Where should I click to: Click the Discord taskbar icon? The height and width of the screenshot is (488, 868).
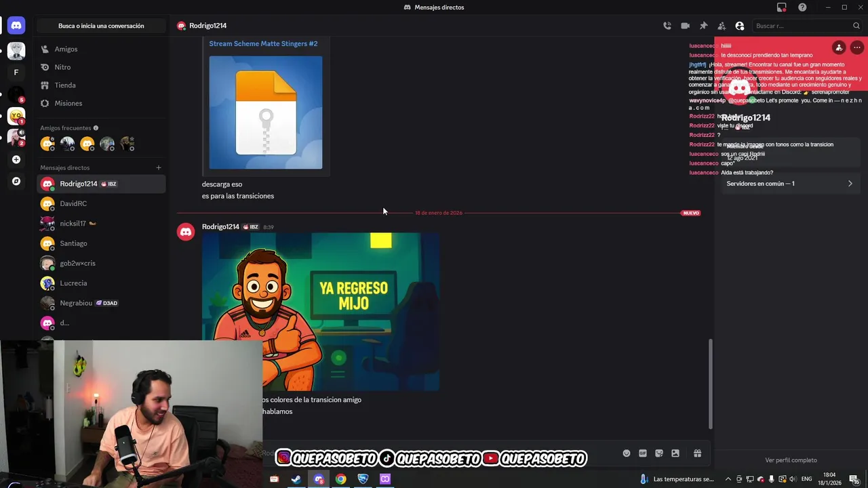(319, 479)
